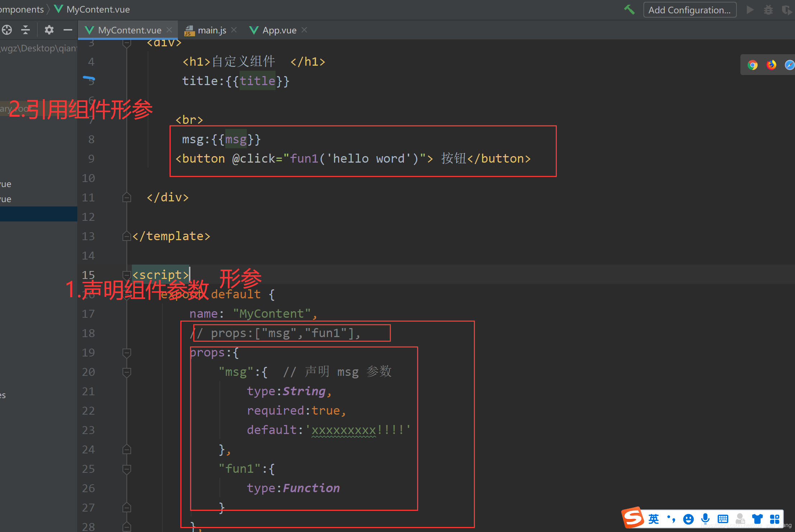Hide the project panel with minus icon

click(x=68, y=30)
